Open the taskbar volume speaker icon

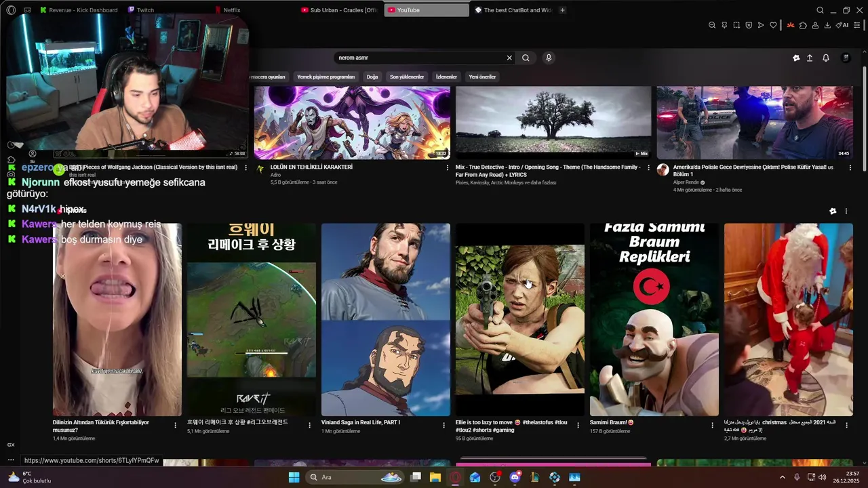(x=823, y=477)
